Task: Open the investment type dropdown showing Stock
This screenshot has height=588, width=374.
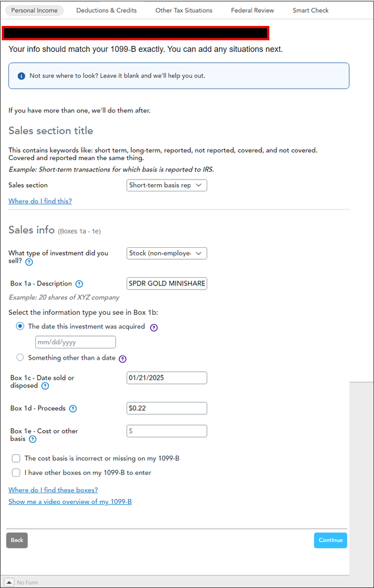Action: [x=167, y=254]
